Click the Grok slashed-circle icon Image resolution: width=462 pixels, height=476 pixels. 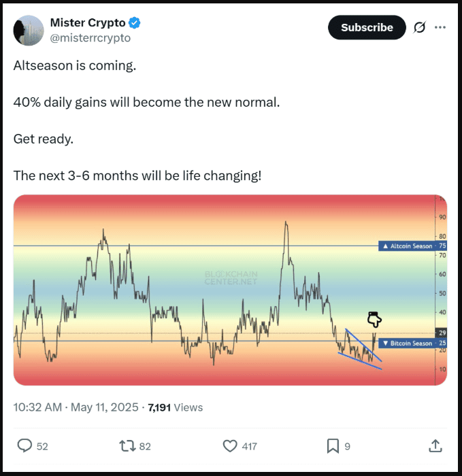coord(419,27)
